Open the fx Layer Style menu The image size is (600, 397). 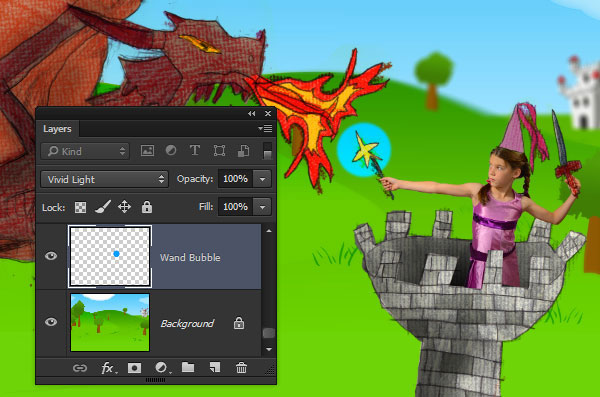pos(109,368)
